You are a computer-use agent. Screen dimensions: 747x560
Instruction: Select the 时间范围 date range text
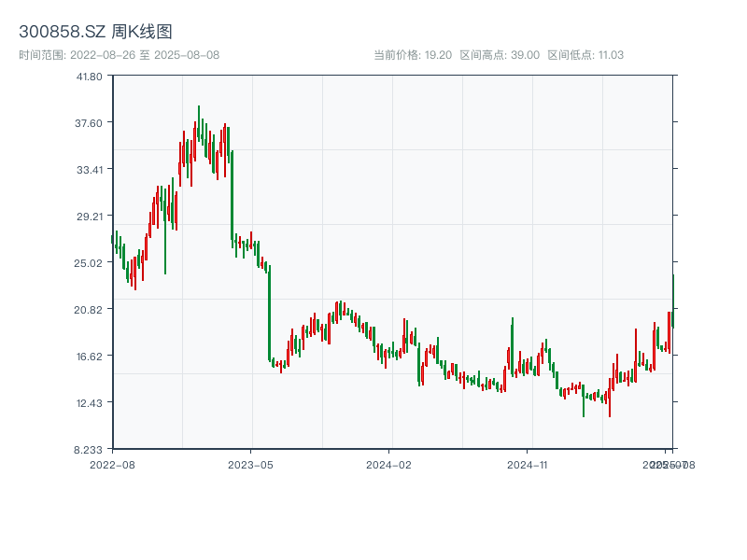(x=119, y=55)
